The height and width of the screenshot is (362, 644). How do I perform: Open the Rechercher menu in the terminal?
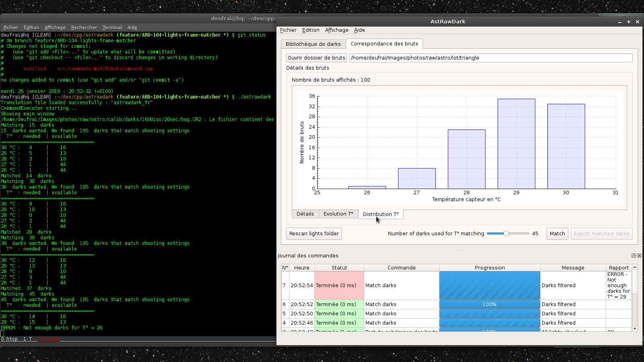pyautogui.click(x=84, y=27)
